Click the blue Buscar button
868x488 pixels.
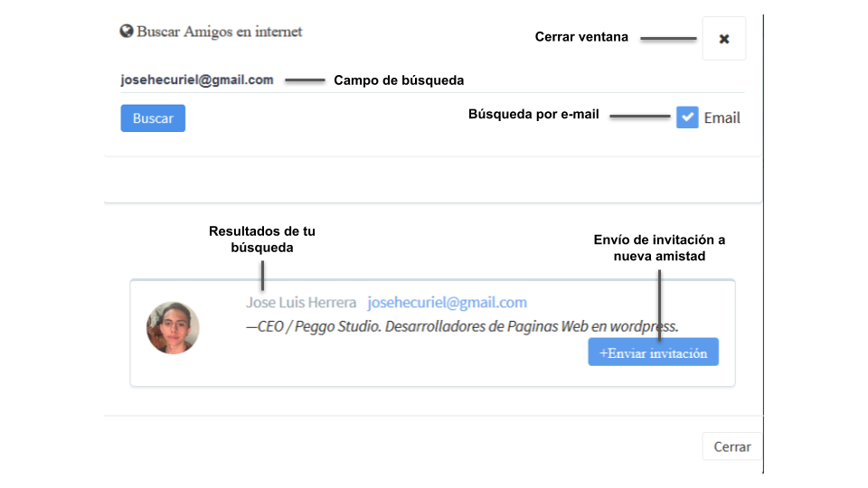point(153,117)
